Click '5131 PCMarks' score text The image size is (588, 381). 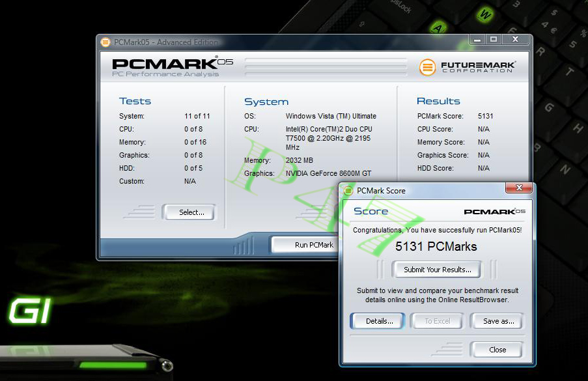point(436,246)
